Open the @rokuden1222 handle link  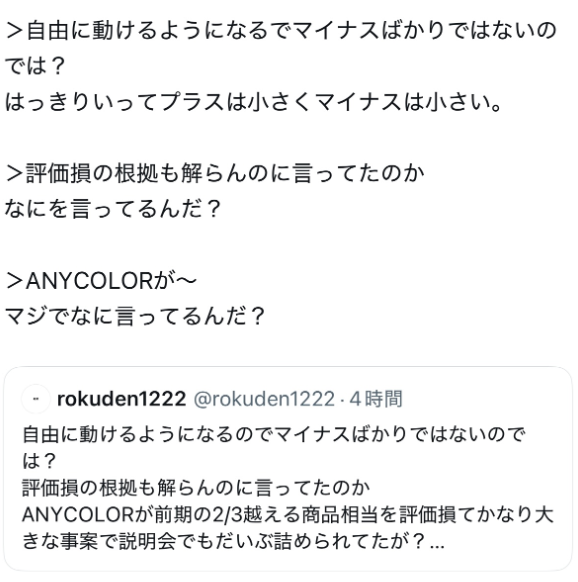tap(264, 399)
